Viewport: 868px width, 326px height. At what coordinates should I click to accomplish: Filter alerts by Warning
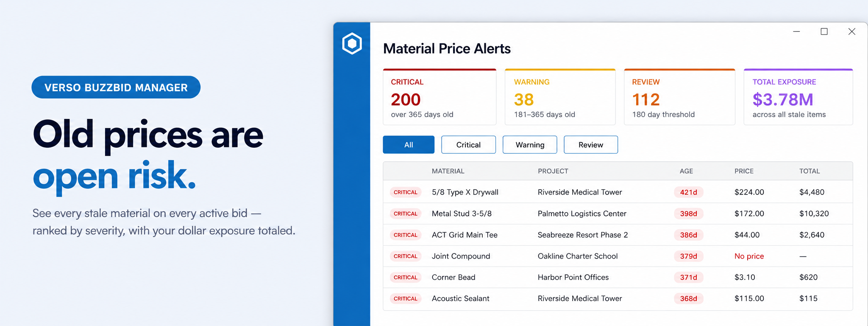click(530, 145)
